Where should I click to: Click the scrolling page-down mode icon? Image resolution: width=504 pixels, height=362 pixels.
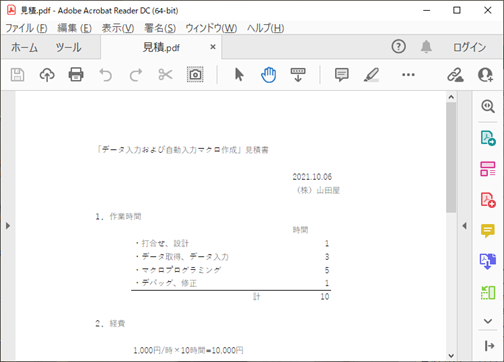tap(298, 75)
